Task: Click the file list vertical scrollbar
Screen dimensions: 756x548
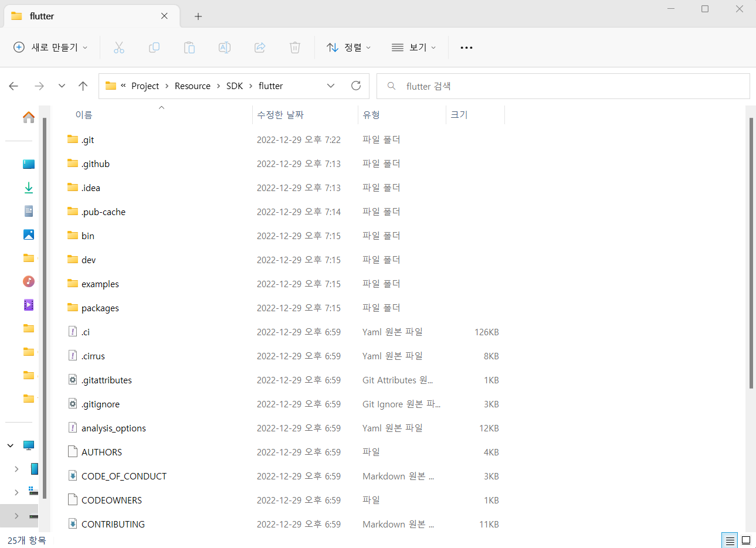Action: [751, 253]
